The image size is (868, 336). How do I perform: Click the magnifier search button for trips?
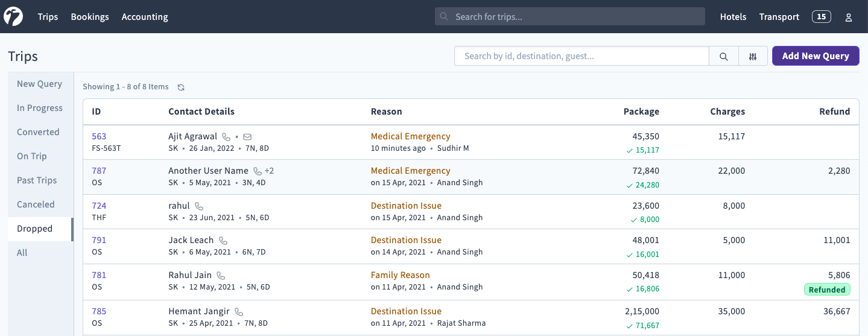(724, 56)
